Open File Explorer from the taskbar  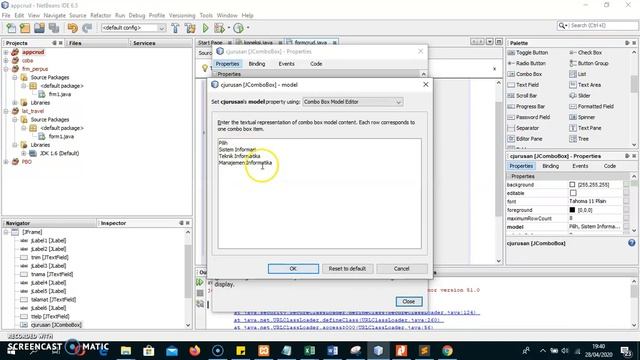coord(126,350)
